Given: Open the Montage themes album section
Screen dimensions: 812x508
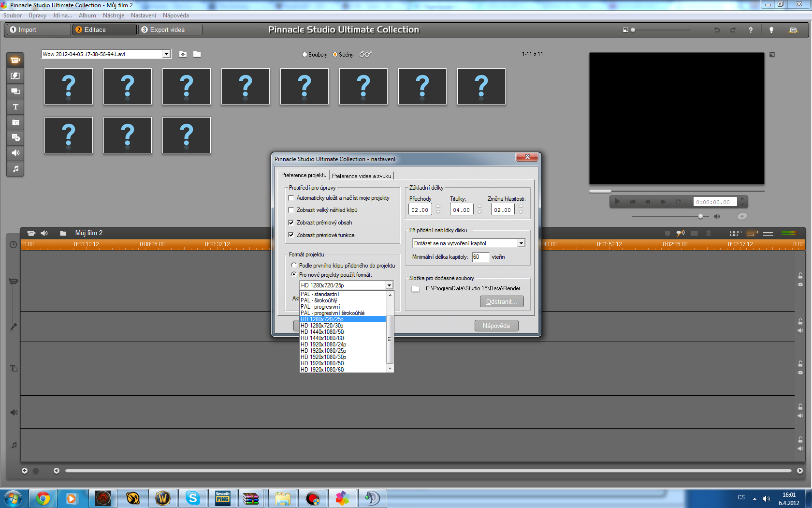Looking at the screenshot, I should (15, 91).
